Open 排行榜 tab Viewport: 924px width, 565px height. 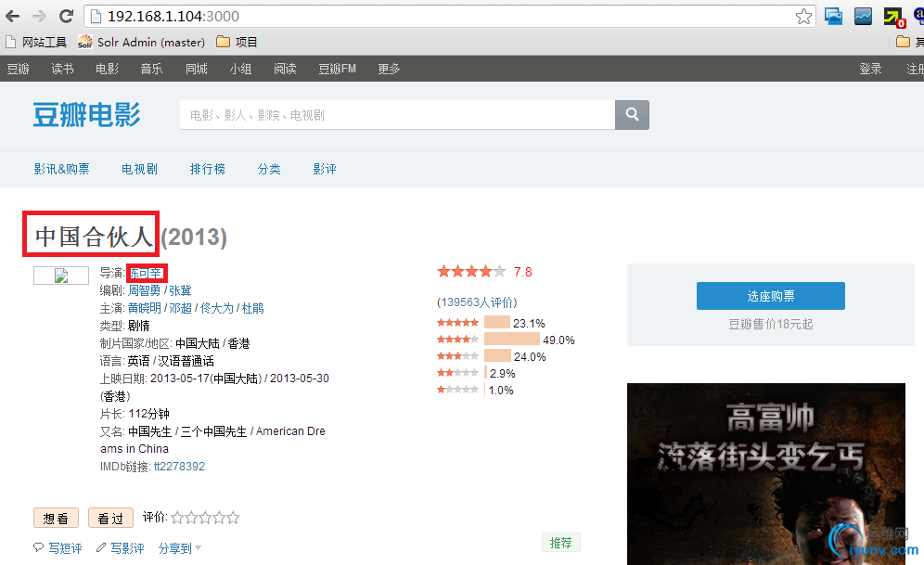(x=208, y=169)
